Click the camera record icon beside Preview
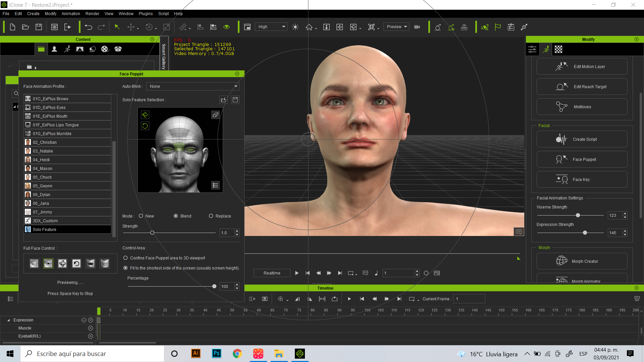Screen dimensions: 644x362 tap(417, 27)
